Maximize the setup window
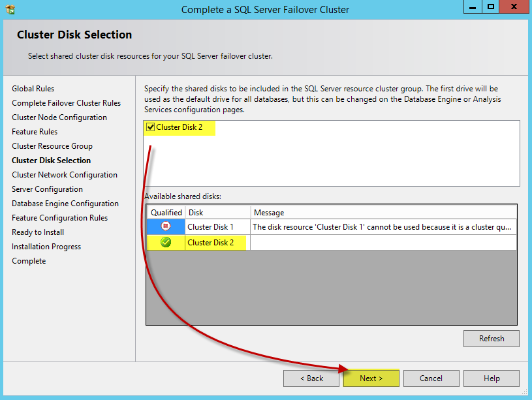The width and height of the screenshot is (532, 400). click(x=491, y=7)
